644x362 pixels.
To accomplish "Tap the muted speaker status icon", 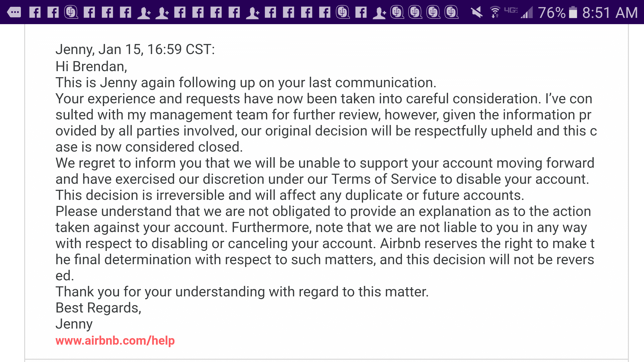I will (x=476, y=12).
